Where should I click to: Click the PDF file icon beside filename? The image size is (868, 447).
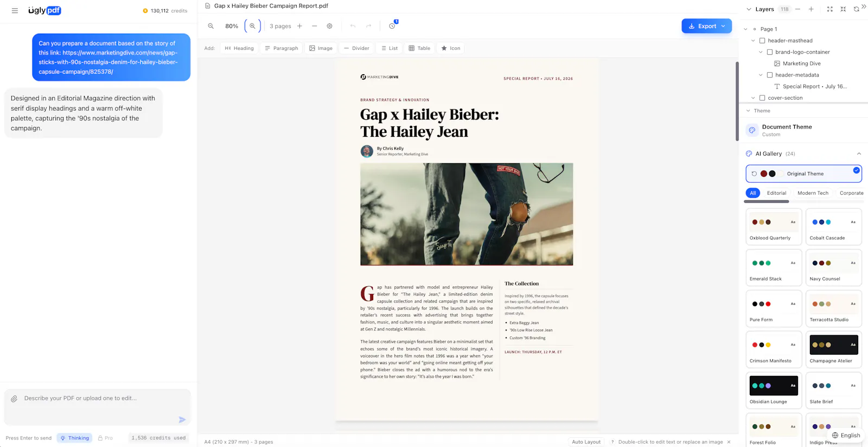coord(208,6)
